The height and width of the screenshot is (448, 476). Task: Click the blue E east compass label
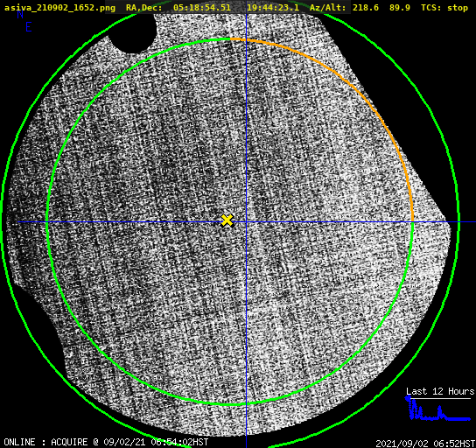[x=29, y=27]
